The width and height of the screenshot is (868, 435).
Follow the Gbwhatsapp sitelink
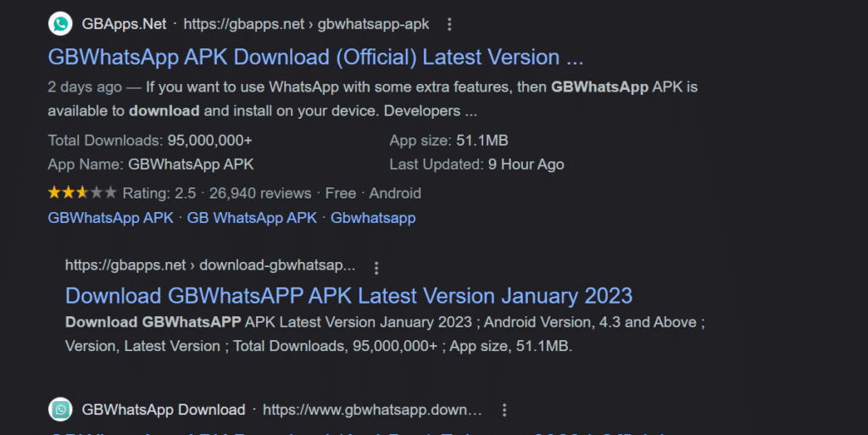pyautogui.click(x=373, y=218)
